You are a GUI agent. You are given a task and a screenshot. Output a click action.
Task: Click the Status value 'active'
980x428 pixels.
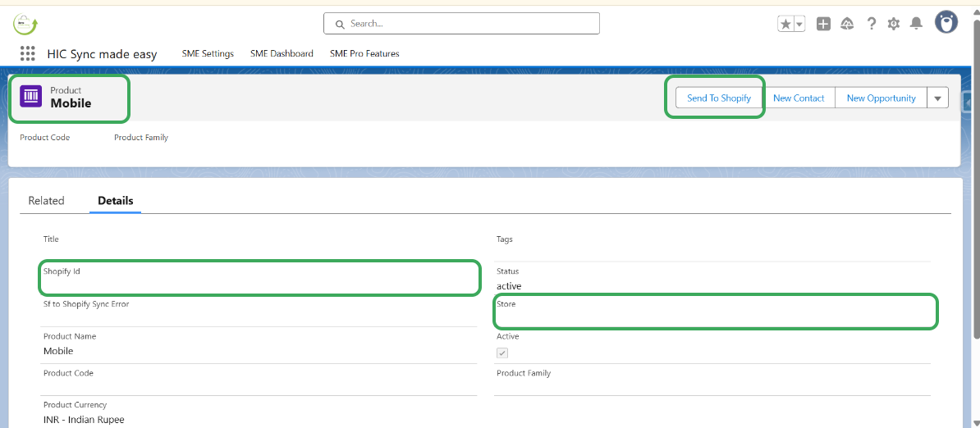509,286
